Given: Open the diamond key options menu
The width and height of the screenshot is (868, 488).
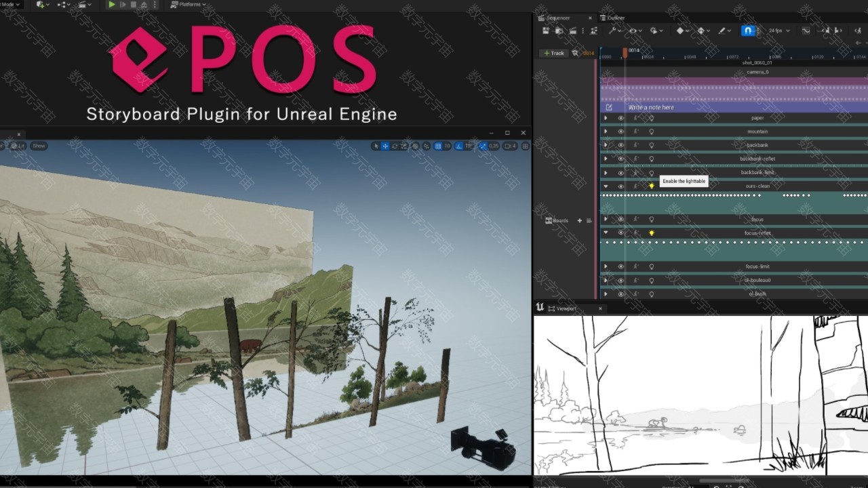Looking at the screenshot, I should 683,30.
